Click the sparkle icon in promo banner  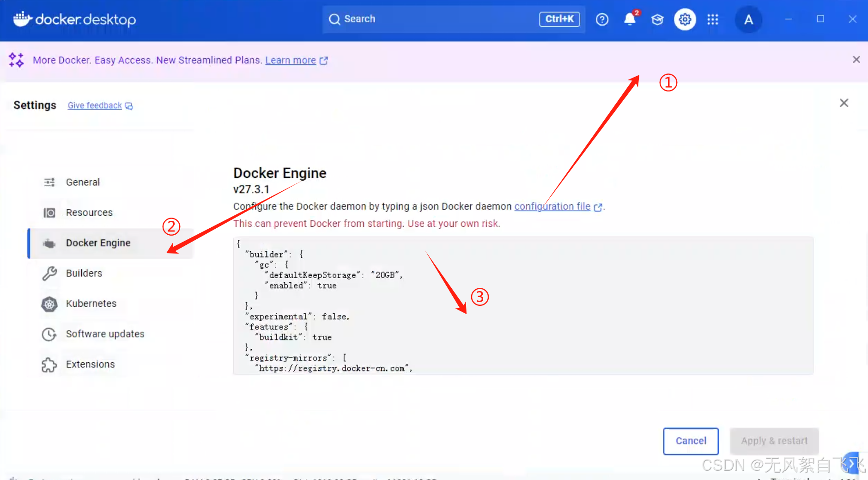pos(16,60)
